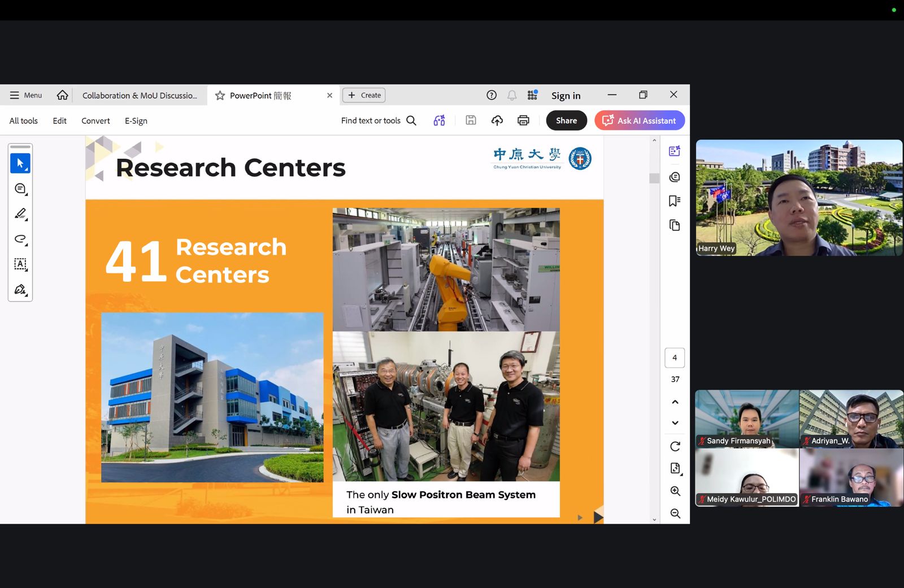Viewport: 904px width, 588px height.
Task: Choose the freehand draw tool
Action: (x=20, y=239)
